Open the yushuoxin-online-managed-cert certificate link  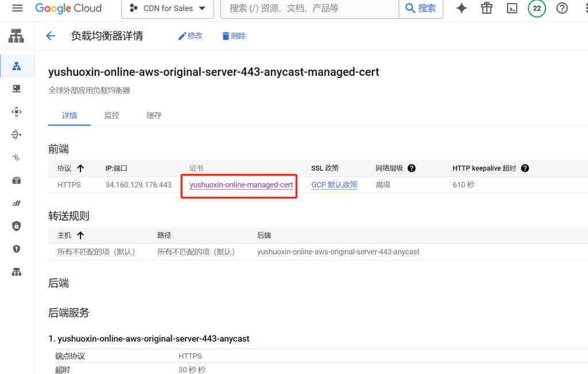[x=241, y=185]
